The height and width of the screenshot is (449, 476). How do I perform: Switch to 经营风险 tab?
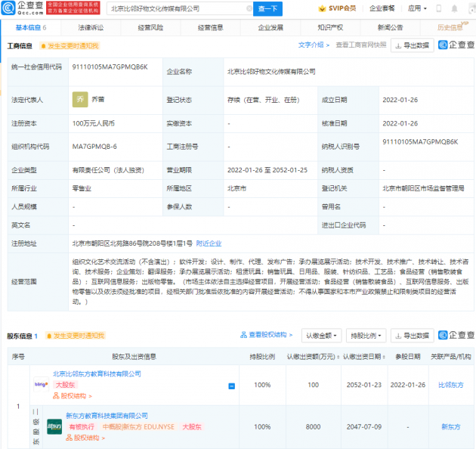tap(150, 28)
